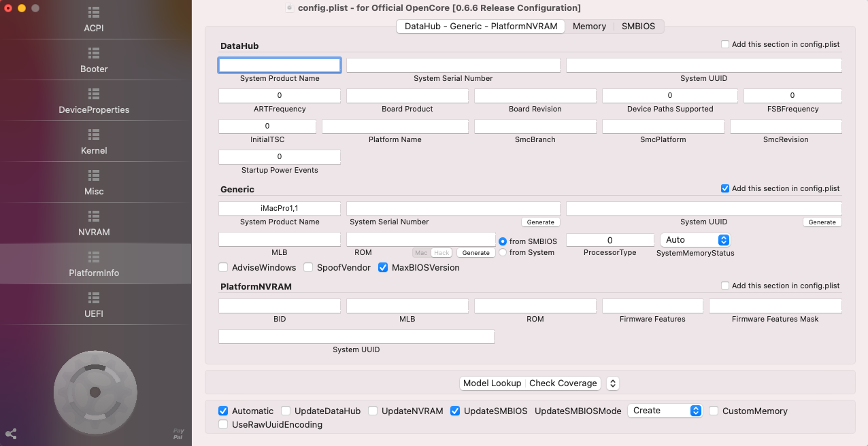This screenshot has width=868, height=446.
Task: Select the PlatformInfo section icon
Action: 94,256
